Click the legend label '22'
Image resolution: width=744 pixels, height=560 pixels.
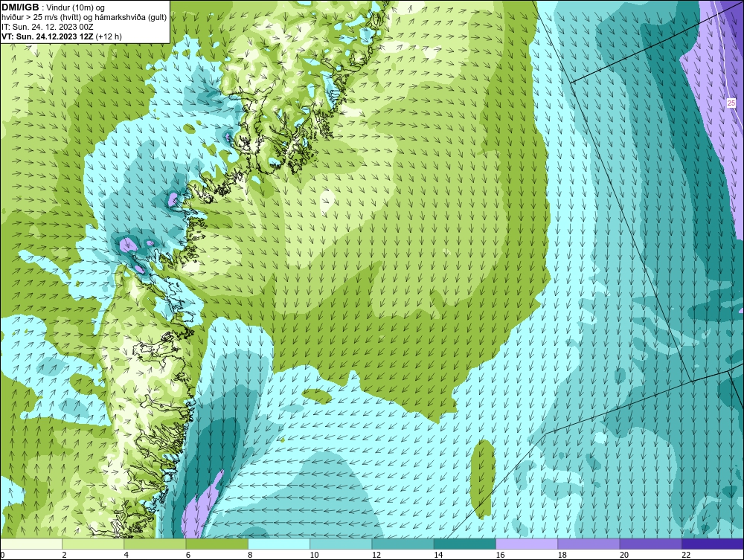[x=686, y=555]
